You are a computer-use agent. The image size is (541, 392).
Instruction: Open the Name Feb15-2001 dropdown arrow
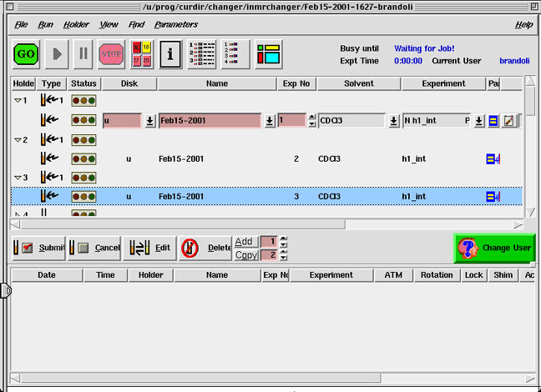pyautogui.click(x=269, y=120)
